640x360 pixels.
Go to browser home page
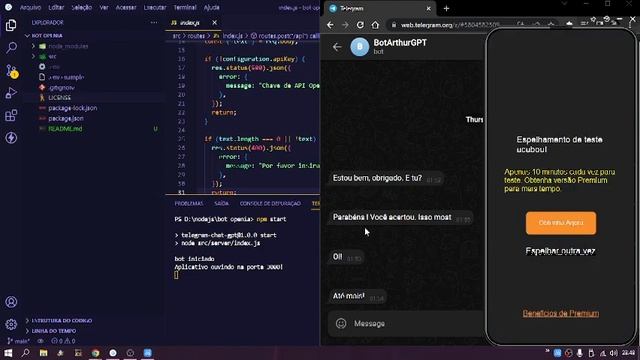375,25
